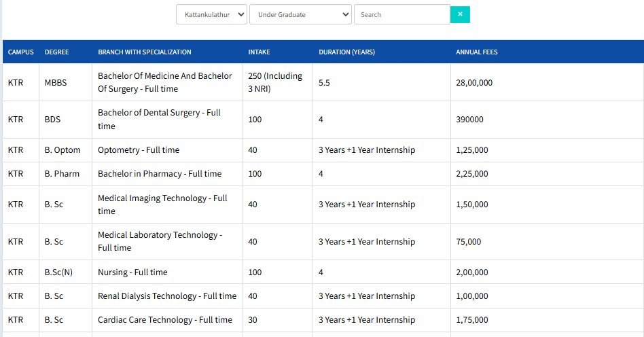Image resolution: width=644 pixels, height=337 pixels.
Task: Click Bachelor of Dental Surgery branch text
Action: 159,119
